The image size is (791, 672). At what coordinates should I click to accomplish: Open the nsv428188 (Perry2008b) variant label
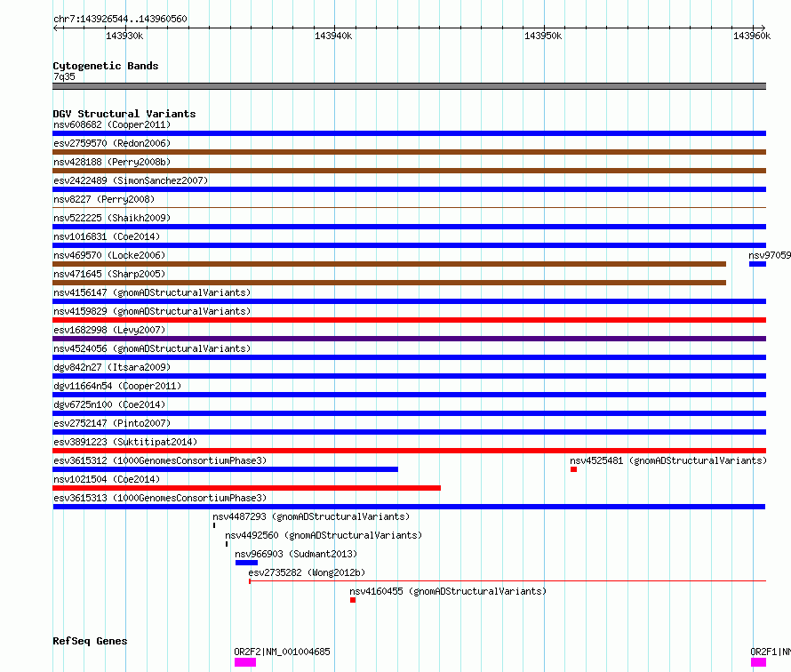[112, 162]
